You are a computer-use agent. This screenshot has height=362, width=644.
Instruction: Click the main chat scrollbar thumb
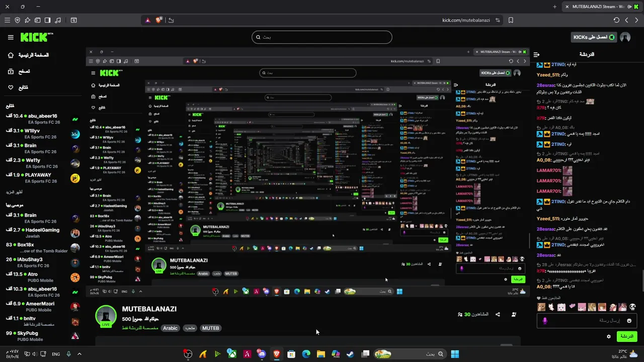pos(642,280)
